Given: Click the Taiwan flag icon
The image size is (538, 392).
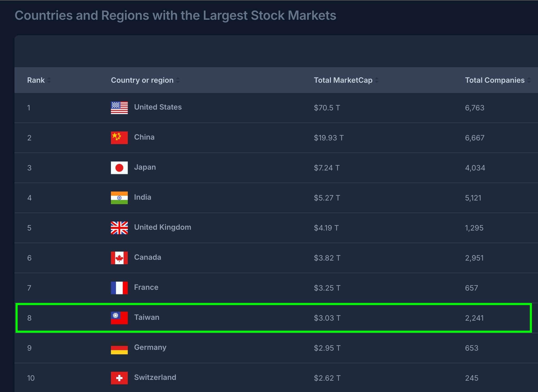Looking at the screenshot, I should point(119,318).
